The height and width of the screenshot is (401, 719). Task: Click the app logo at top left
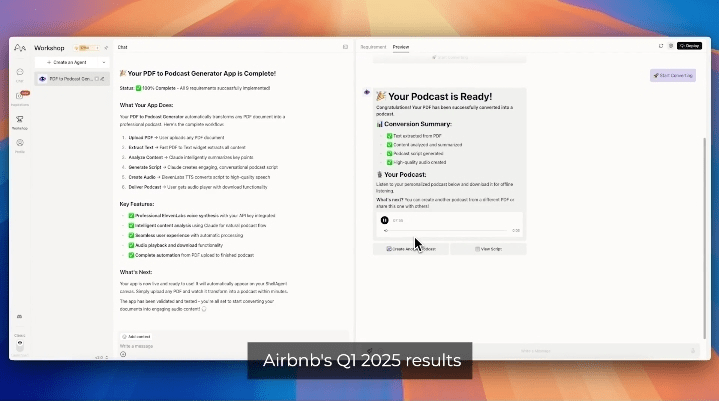click(20, 47)
